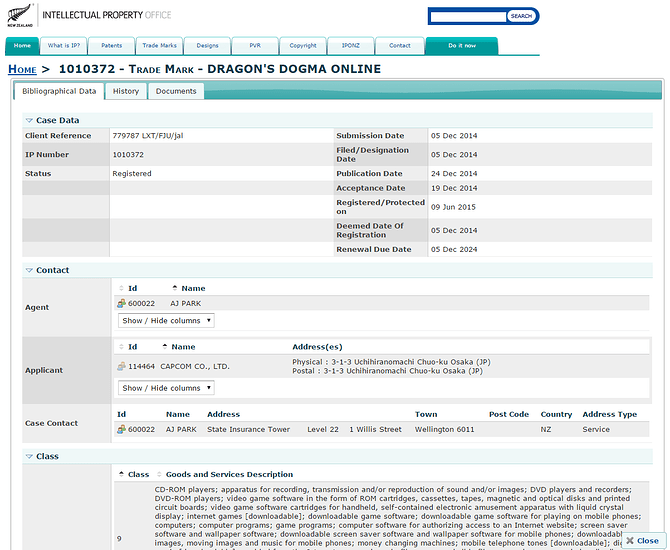Click applicant name CAPCOM CO., LTD.
Image resolution: width=670 pixels, height=550 pixels.
click(x=195, y=367)
